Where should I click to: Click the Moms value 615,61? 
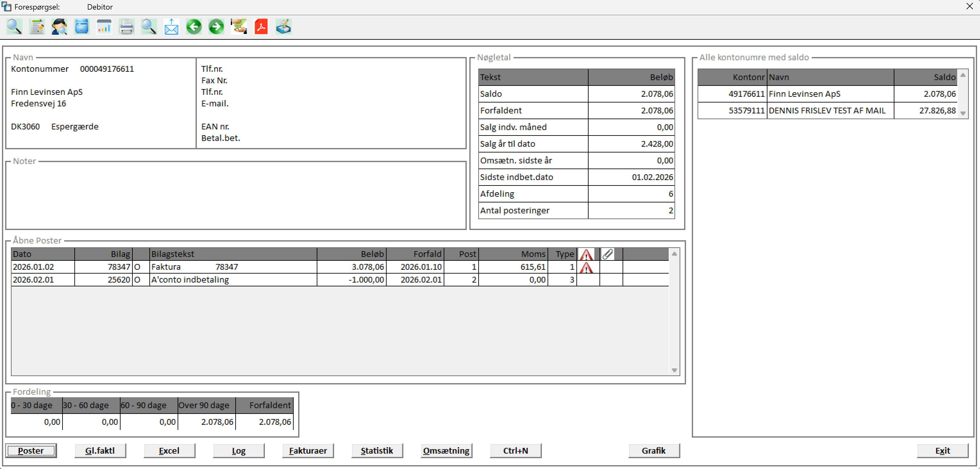coord(533,267)
